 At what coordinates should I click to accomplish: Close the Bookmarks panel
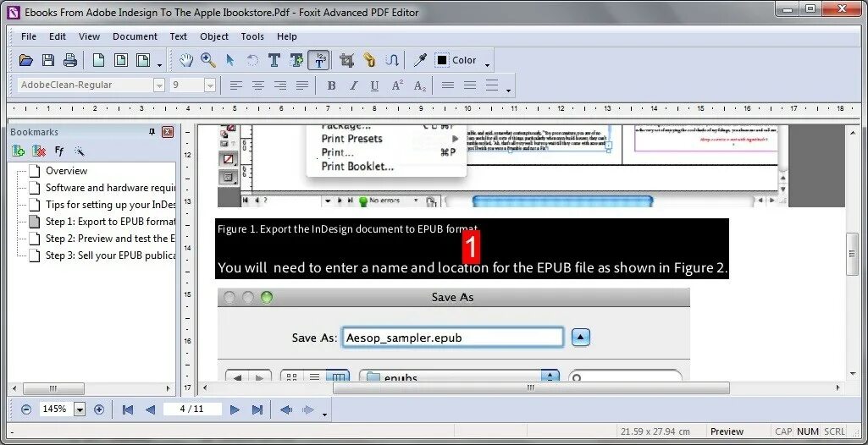167,132
